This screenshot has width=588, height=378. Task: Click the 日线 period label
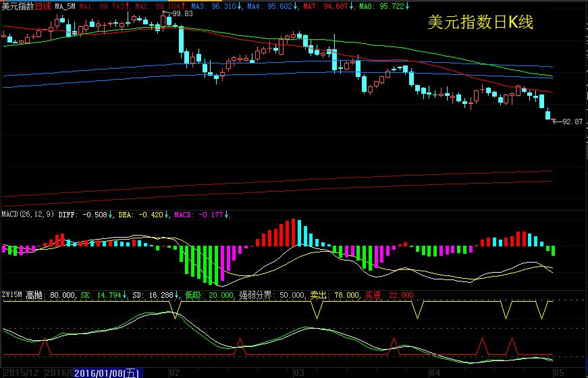click(x=43, y=5)
